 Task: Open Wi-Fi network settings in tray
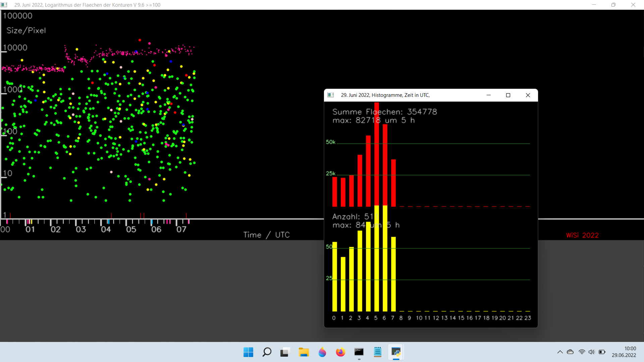pyautogui.click(x=582, y=352)
